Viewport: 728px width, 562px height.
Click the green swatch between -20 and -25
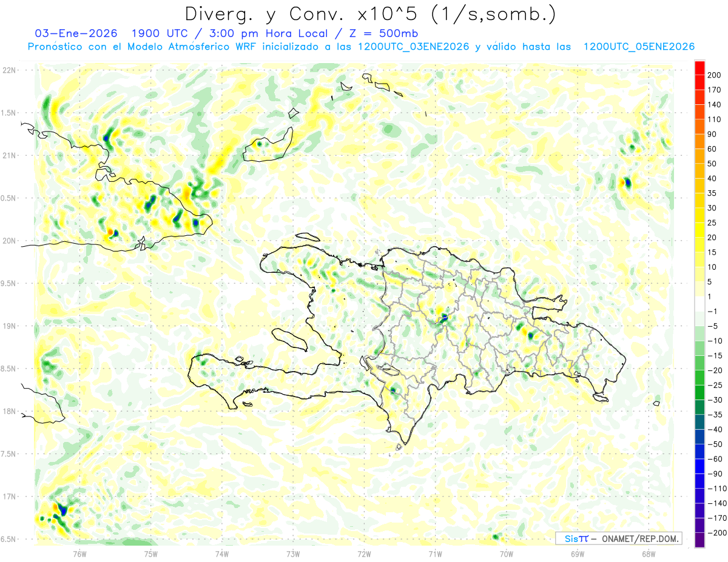pyautogui.click(x=699, y=378)
